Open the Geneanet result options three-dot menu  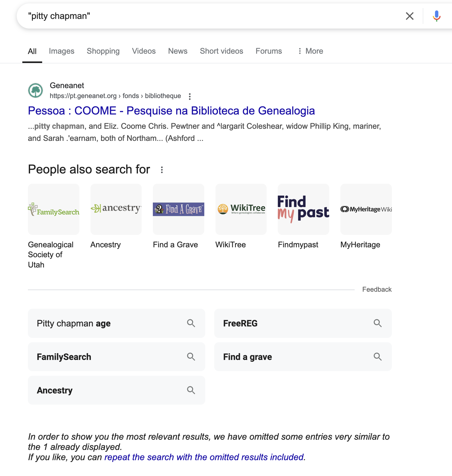pyautogui.click(x=190, y=97)
